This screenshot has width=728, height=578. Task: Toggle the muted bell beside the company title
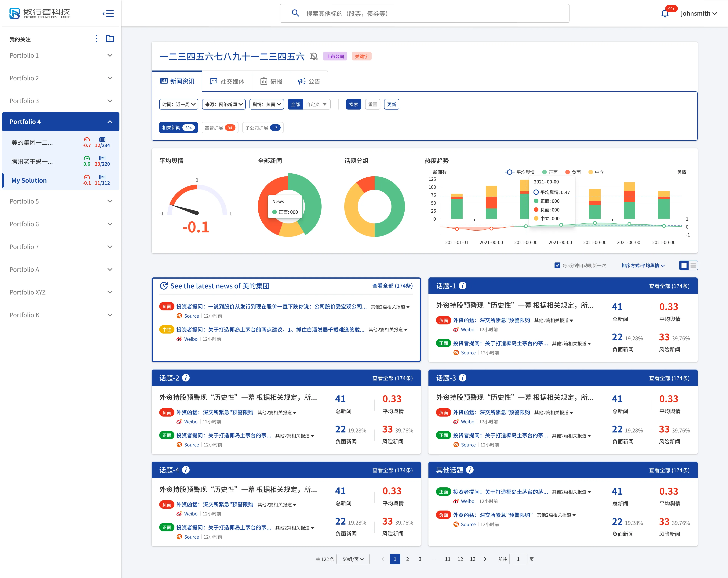[314, 56]
